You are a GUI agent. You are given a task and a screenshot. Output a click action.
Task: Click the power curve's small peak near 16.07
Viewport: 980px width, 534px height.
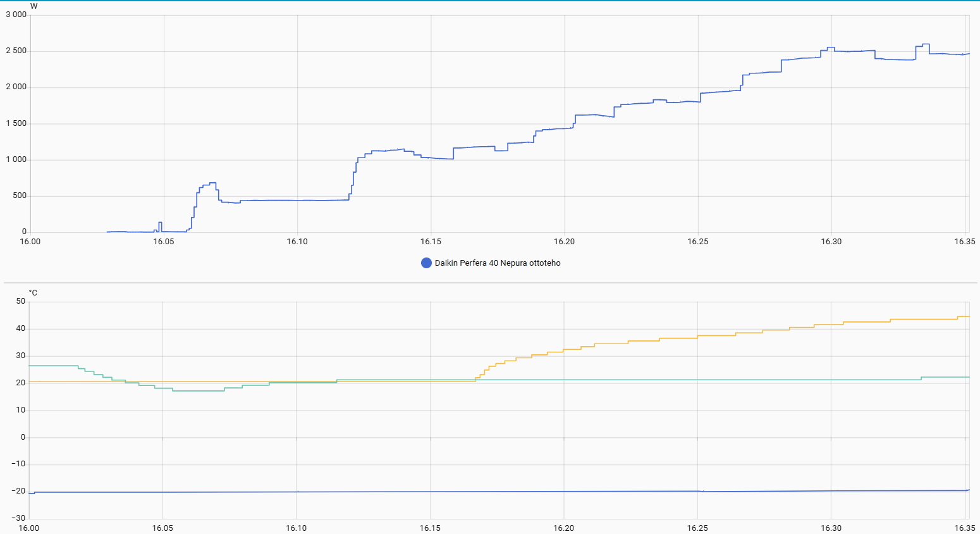click(212, 183)
